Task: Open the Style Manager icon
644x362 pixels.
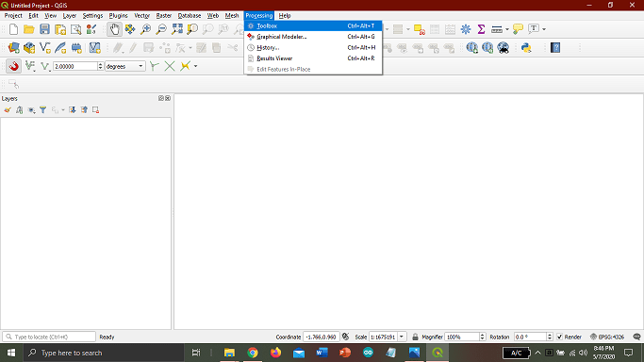Action: (x=91, y=29)
